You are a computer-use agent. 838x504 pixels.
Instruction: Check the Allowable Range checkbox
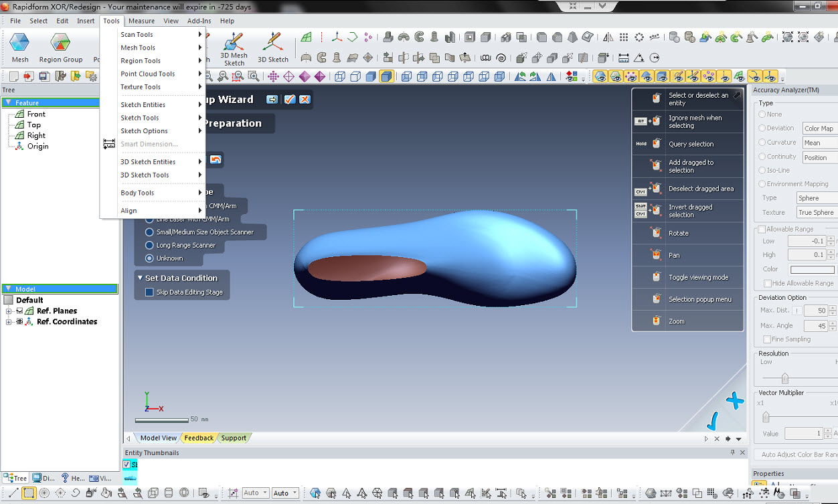tap(762, 229)
